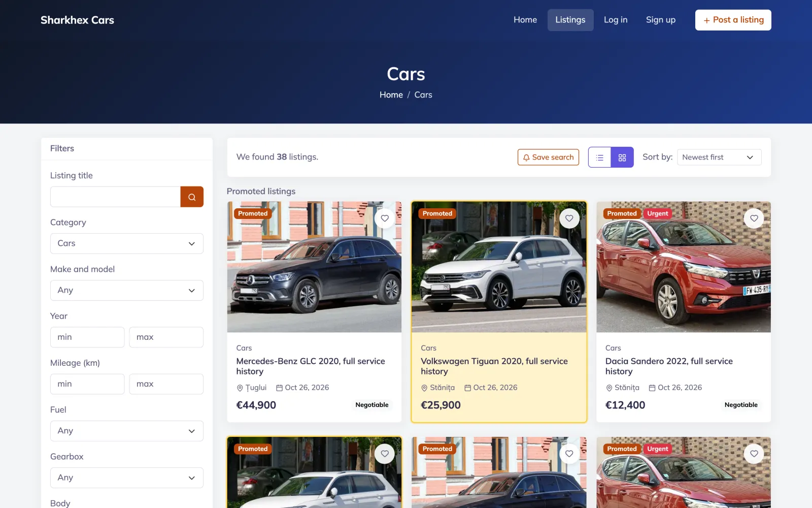Click the orange search icon button
The image size is (812, 508).
192,197
